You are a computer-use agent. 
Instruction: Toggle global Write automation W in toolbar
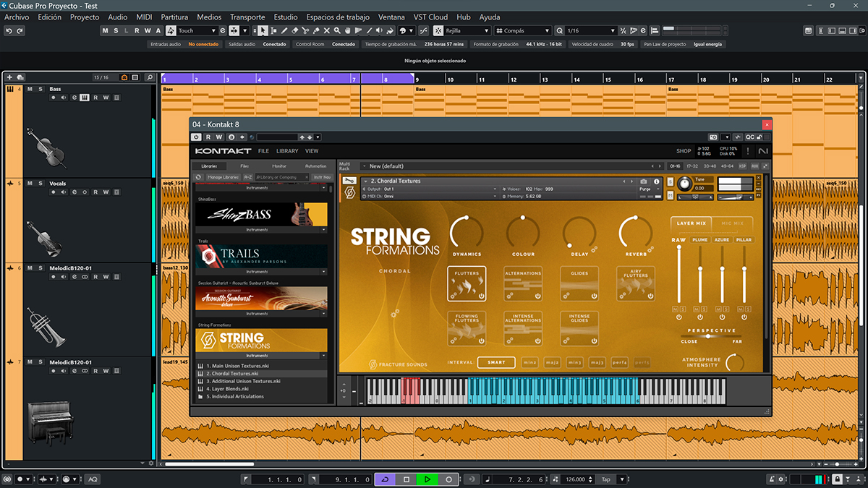[148, 30]
